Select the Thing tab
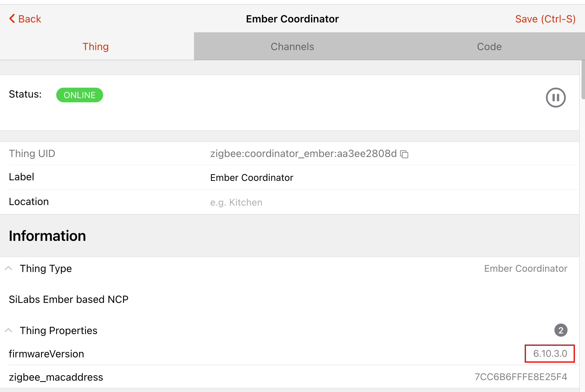The height and width of the screenshot is (392, 585). point(96,47)
